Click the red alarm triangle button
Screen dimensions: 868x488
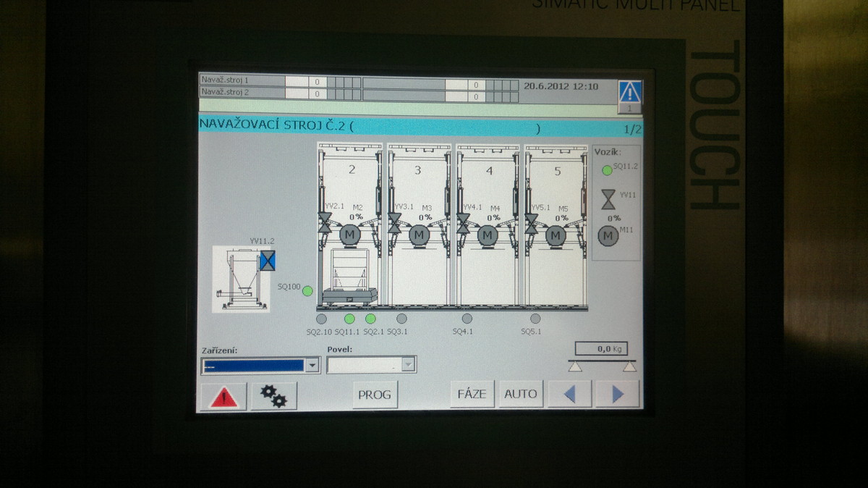click(223, 396)
